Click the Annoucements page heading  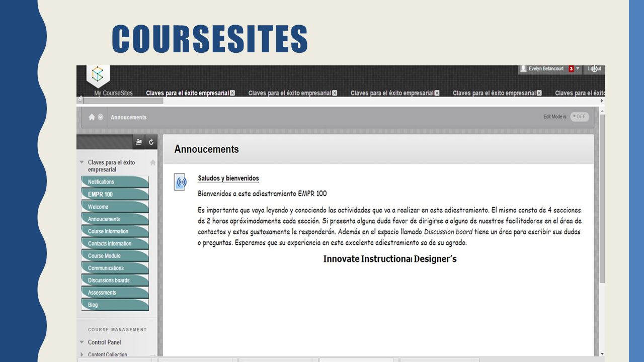coord(206,149)
